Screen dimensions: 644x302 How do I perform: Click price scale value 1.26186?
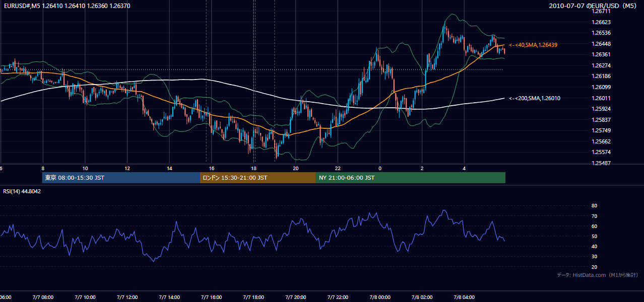tap(601, 76)
